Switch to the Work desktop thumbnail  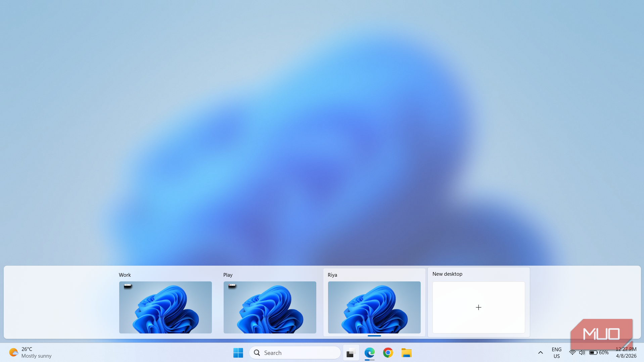tap(166, 307)
